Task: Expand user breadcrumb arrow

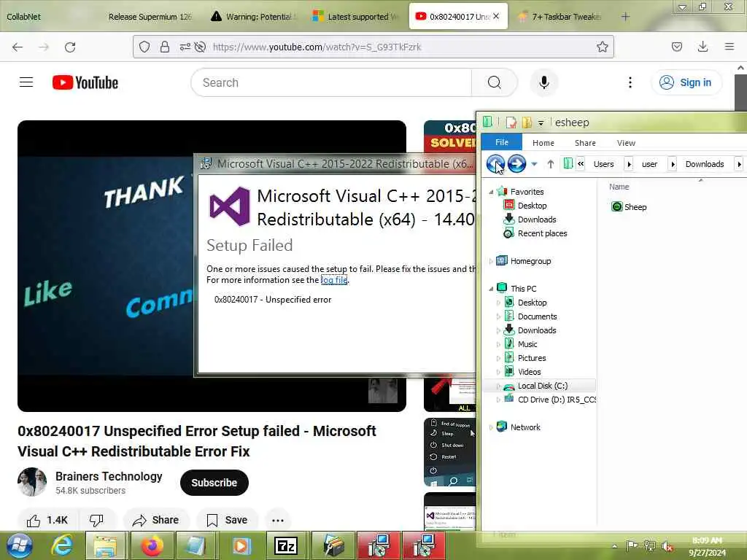Action: [673, 164]
